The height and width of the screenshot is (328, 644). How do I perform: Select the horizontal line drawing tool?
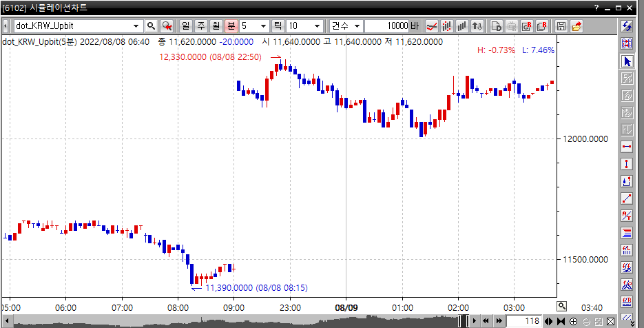pyautogui.click(x=627, y=147)
